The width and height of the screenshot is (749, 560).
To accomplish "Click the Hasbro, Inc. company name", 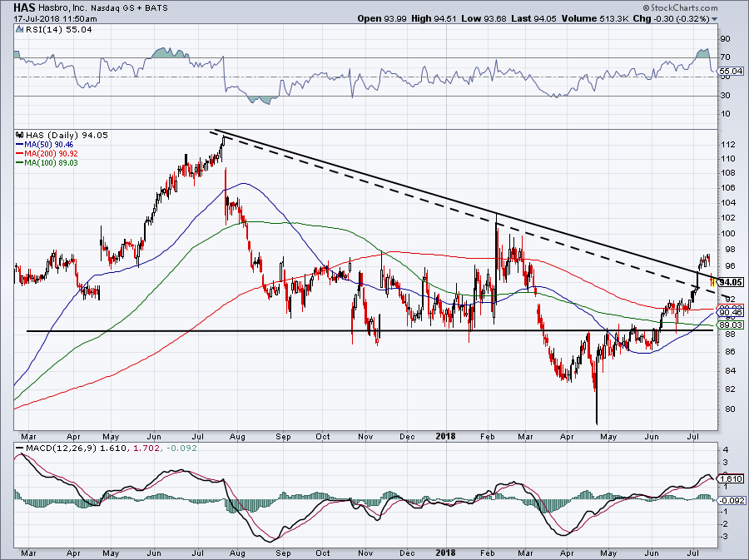I will tap(63, 8).
